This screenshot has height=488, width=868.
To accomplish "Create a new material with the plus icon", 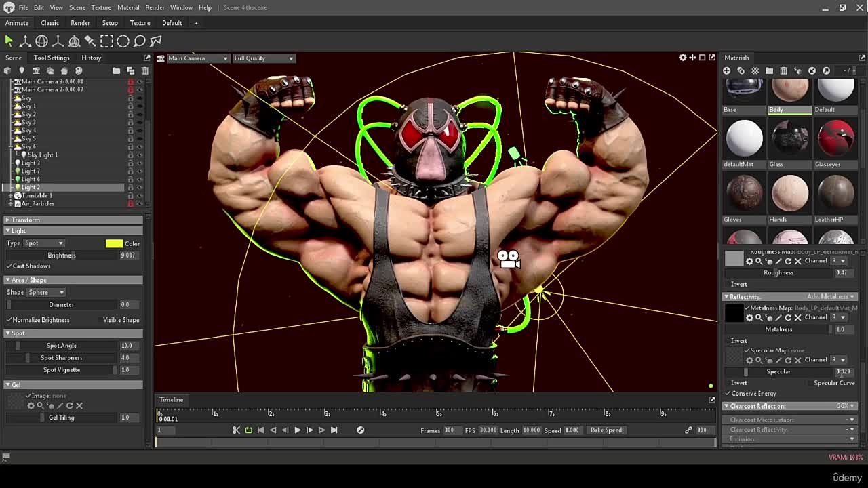I will pos(726,70).
